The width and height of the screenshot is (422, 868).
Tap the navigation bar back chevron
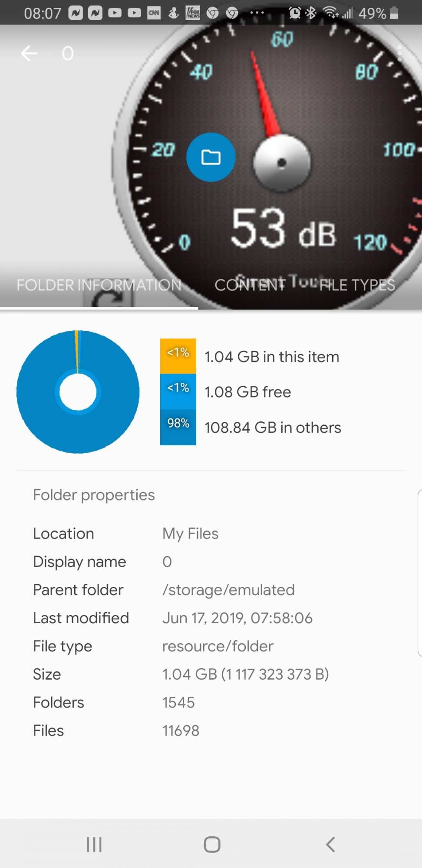[x=330, y=844]
